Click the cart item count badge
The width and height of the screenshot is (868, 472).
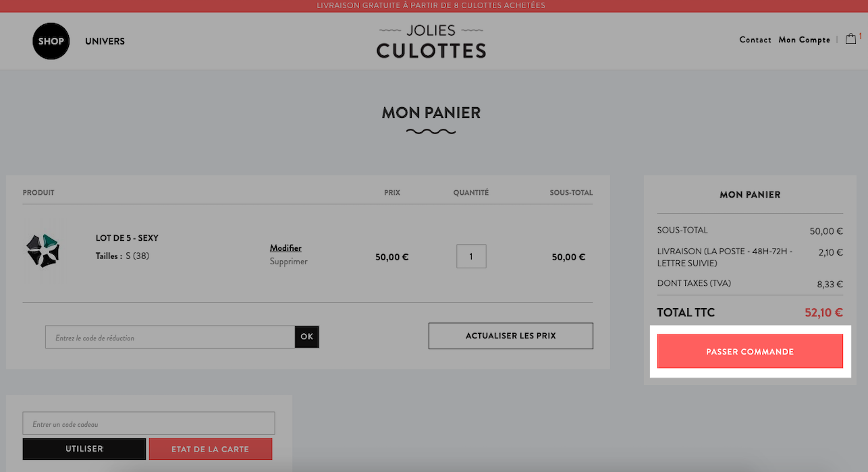[861, 36]
